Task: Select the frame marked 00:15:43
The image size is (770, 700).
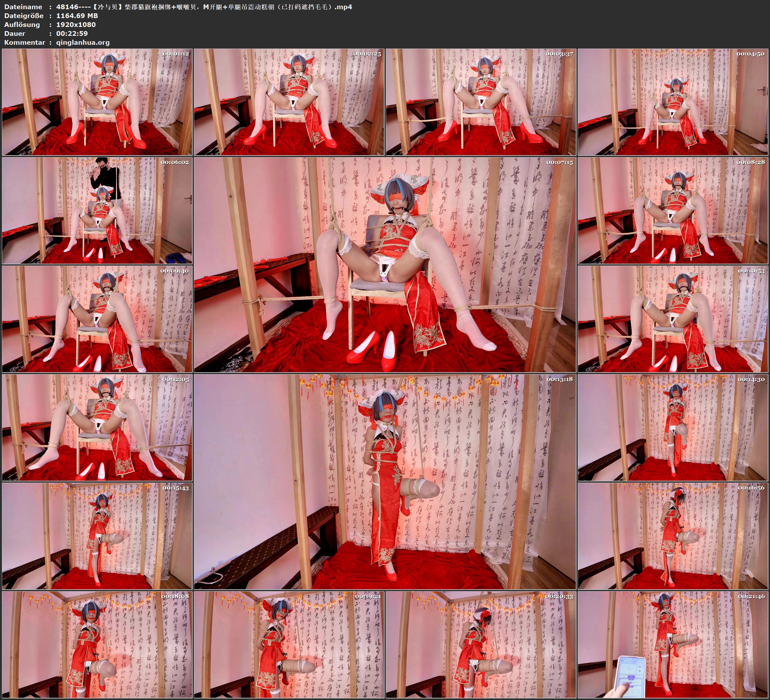Action: 97,536
